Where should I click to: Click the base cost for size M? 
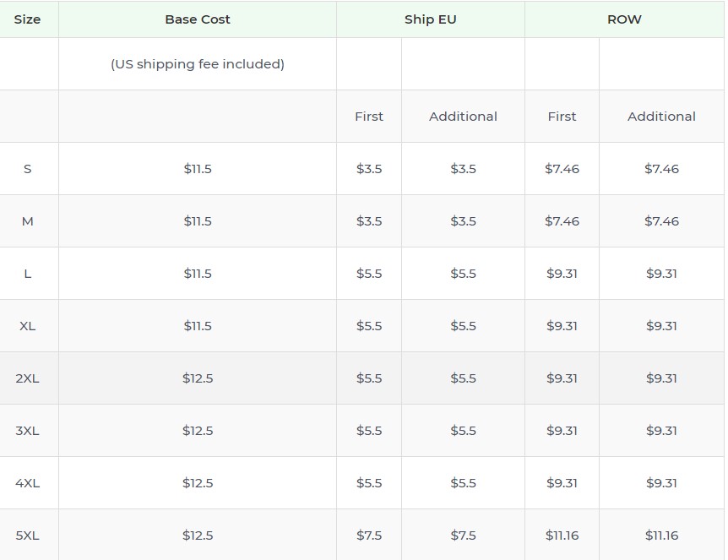click(x=198, y=221)
